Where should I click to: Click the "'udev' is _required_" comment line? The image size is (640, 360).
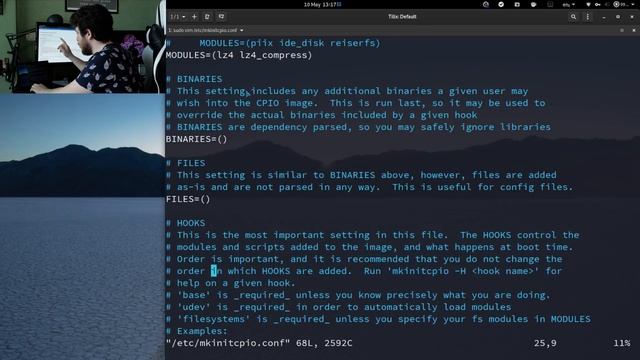point(339,307)
